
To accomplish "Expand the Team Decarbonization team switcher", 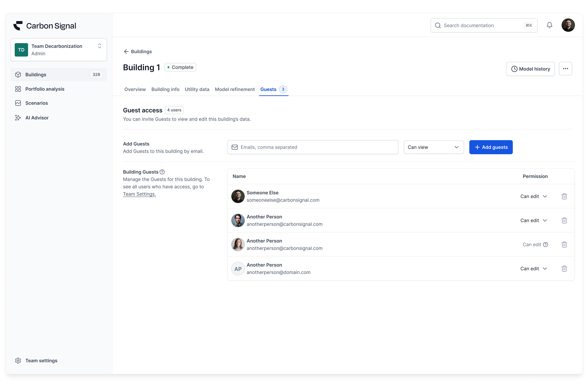I will tap(59, 50).
